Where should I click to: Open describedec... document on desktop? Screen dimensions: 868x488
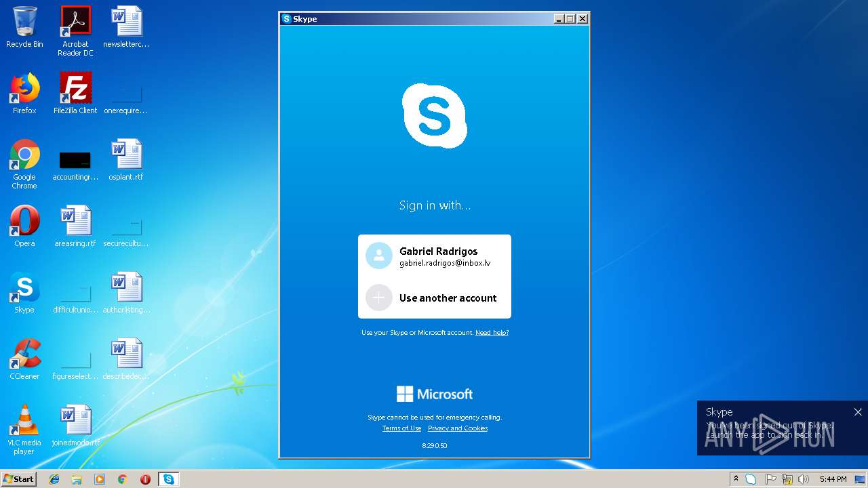point(126,359)
